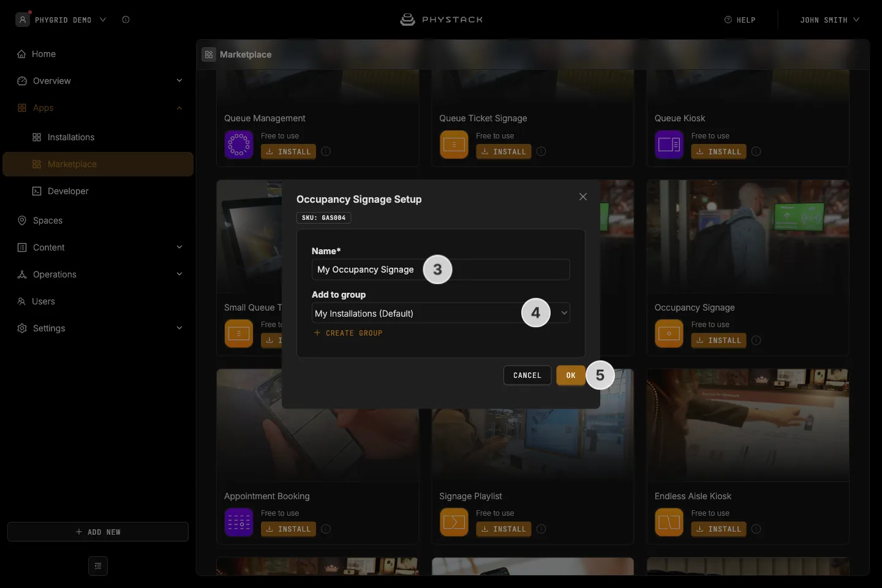The height and width of the screenshot is (588, 882).
Task: Expand the Settings sidebar section
Action: pos(179,328)
